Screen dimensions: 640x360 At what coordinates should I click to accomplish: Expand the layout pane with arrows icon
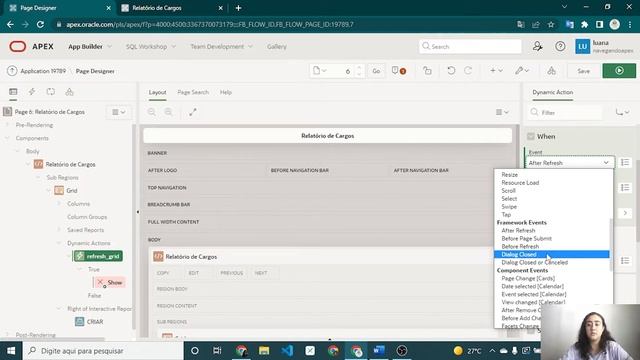click(193, 112)
